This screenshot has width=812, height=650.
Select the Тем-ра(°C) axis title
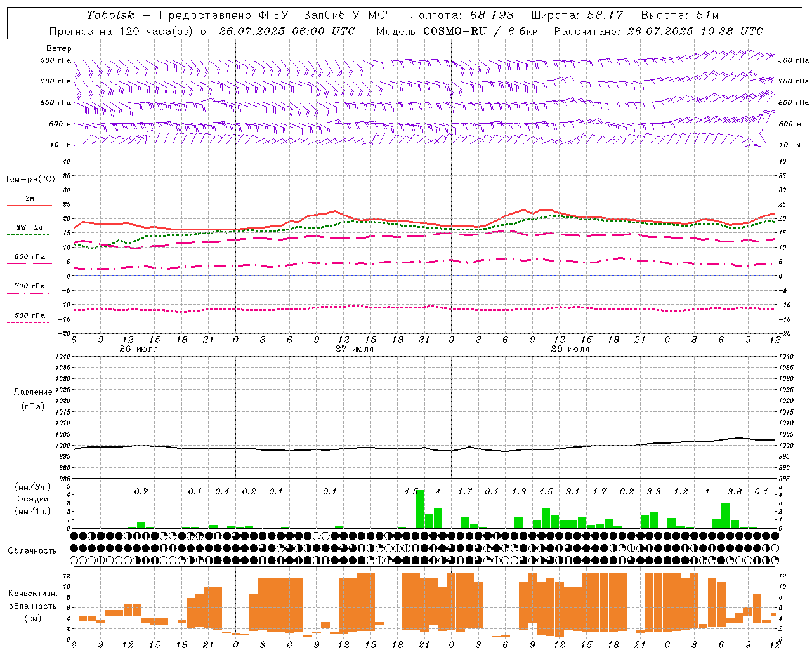30,180
